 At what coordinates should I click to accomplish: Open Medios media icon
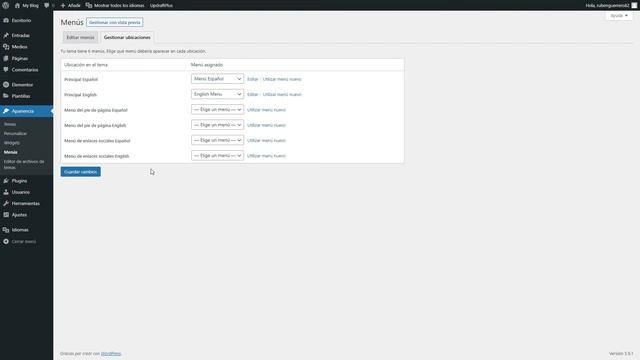point(6,47)
